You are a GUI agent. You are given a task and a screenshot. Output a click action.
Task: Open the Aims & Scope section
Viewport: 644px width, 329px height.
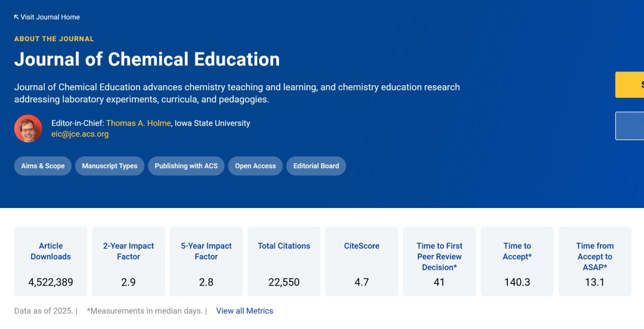coord(43,166)
